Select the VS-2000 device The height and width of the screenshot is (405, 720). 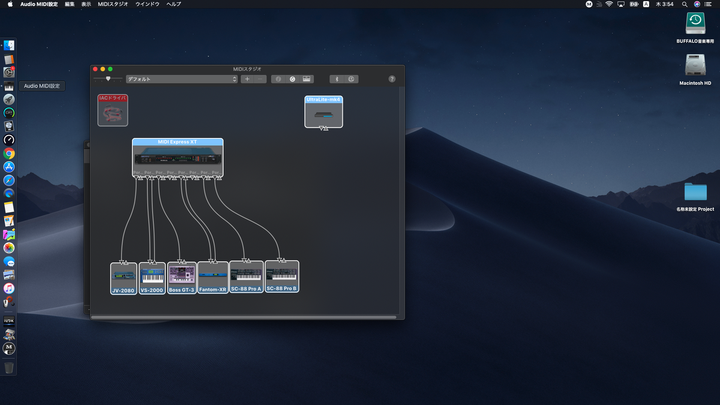click(152, 277)
